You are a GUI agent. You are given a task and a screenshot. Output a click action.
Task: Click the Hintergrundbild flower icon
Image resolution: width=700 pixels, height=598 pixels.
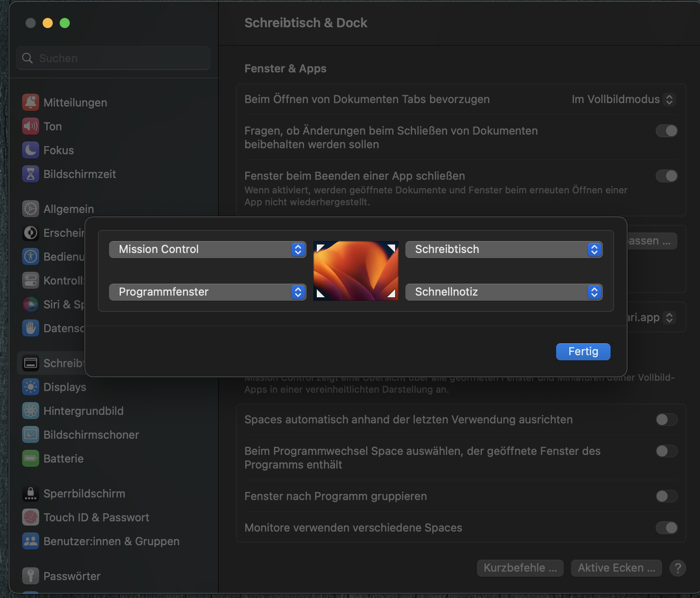pos(30,411)
